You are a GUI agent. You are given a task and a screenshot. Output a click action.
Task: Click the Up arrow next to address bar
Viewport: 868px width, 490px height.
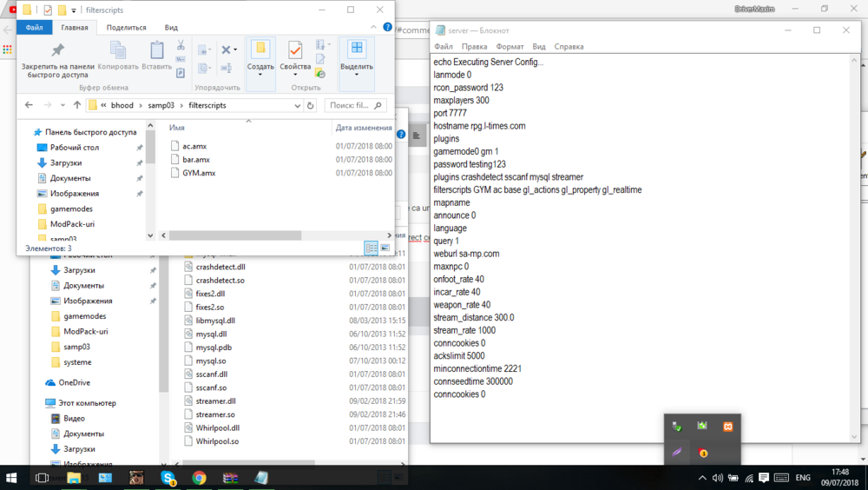coord(77,105)
